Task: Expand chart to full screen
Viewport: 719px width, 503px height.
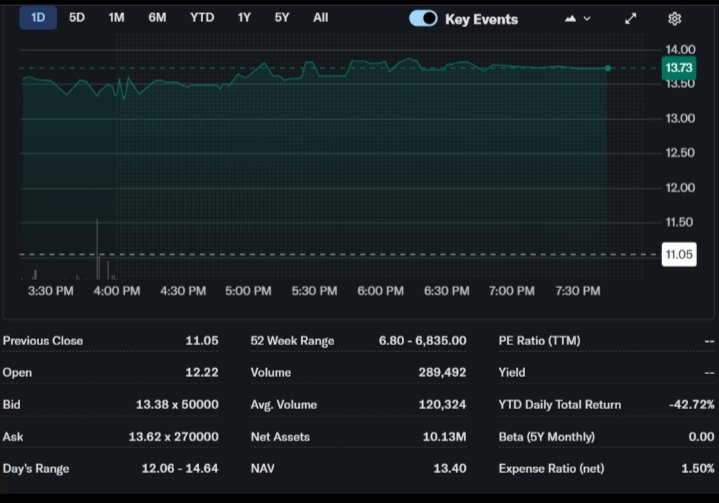Action: click(x=630, y=18)
